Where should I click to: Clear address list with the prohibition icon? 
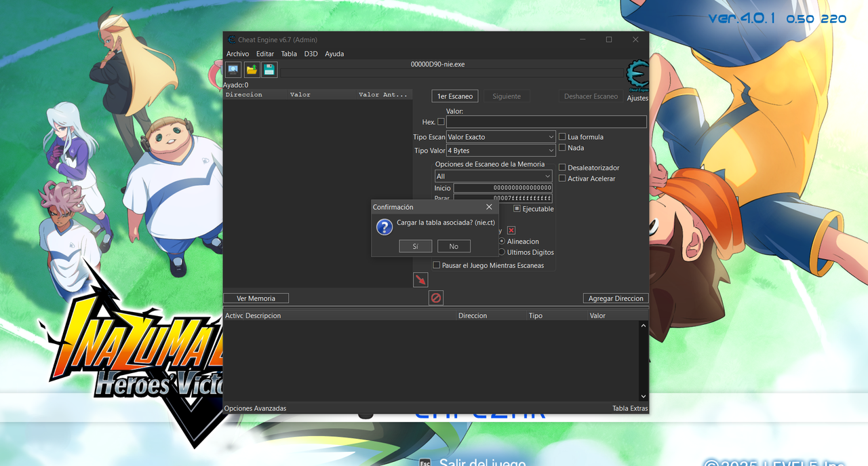point(436,298)
